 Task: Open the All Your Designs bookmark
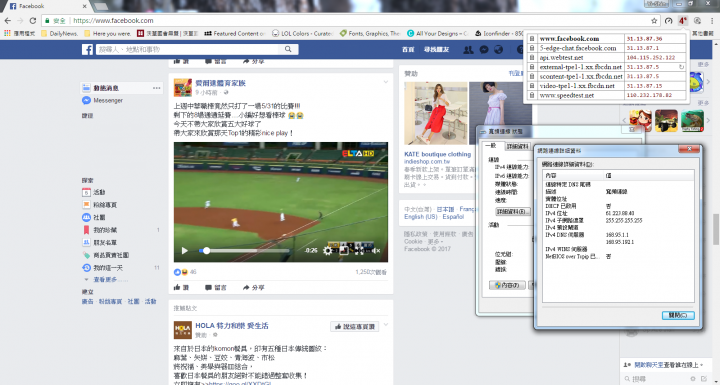[x=437, y=34]
